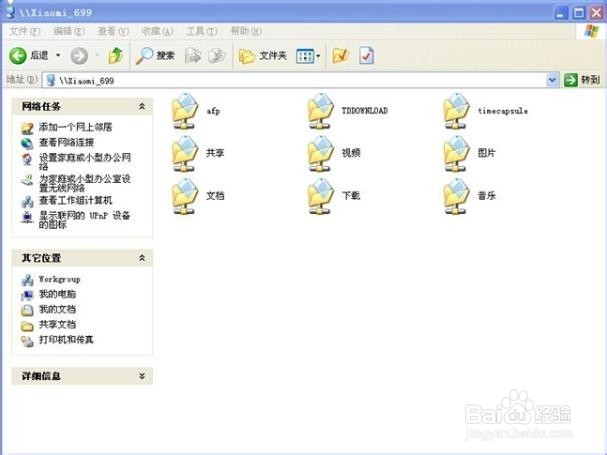This screenshot has height=455, width=607.
Task: Go up one folder level
Action: (115, 56)
